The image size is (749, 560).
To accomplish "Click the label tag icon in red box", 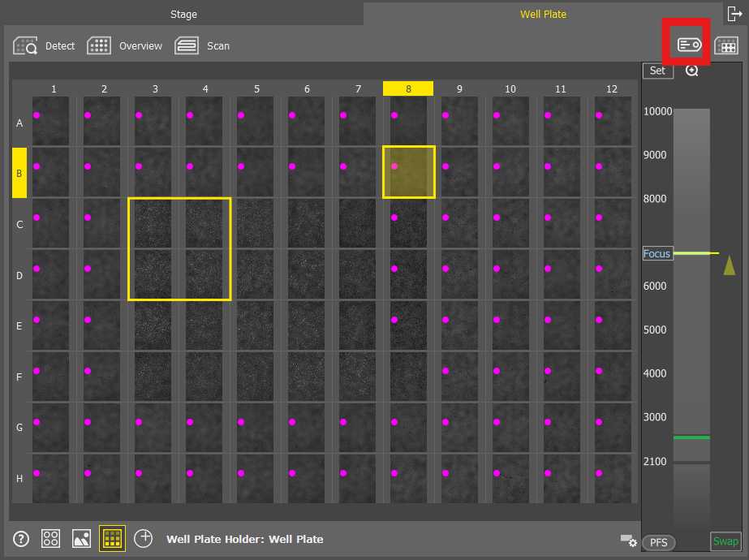I will click(x=689, y=45).
